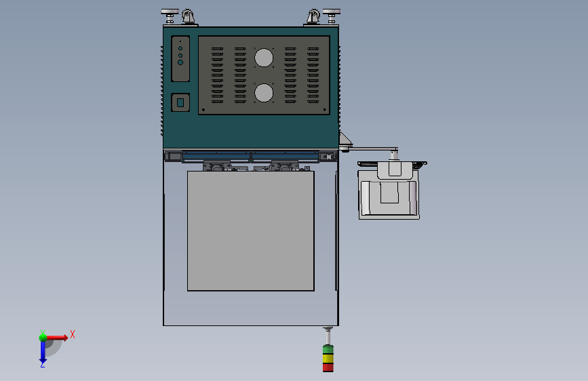Viewport: 588px width, 381px height.
Task: Select the left caster wheel on top of the cabinet
Action: pyautogui.click(x=189, y=17)
